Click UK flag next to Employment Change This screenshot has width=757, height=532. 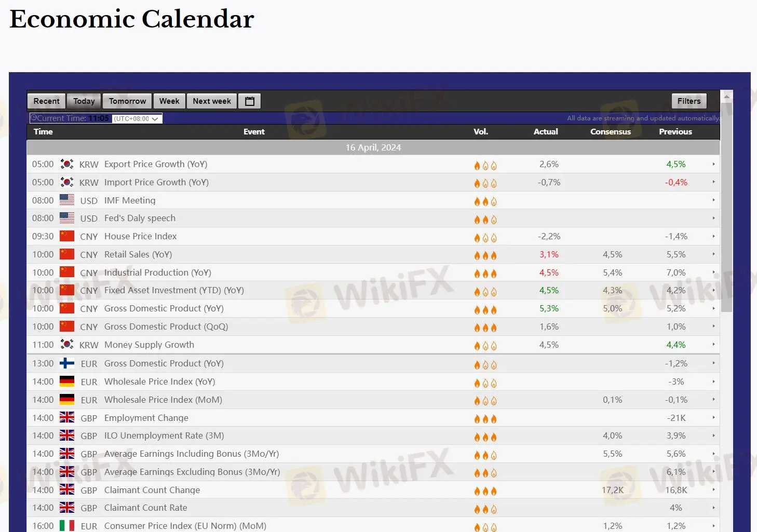66,417
